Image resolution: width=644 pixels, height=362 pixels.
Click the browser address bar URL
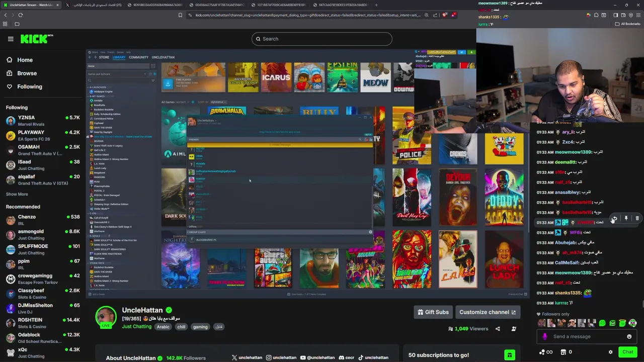pos(307,15)
